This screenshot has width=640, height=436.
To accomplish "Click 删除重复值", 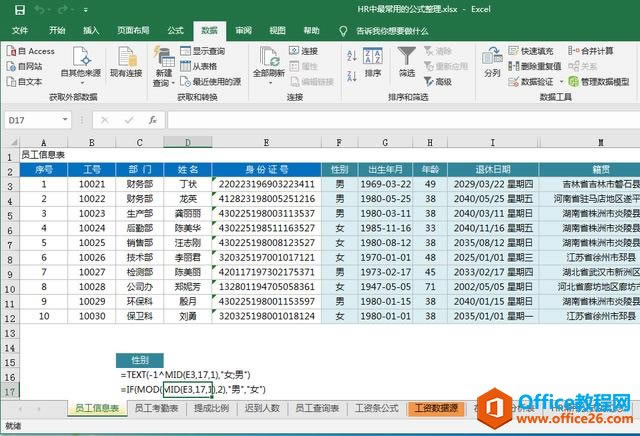I will [535, 66].
